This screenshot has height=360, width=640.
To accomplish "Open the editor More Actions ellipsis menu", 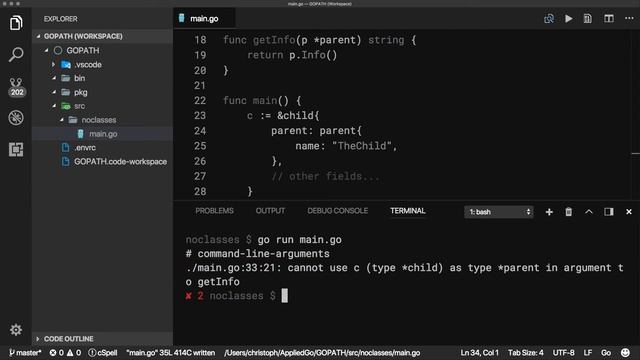I will [x=629, y=18].
